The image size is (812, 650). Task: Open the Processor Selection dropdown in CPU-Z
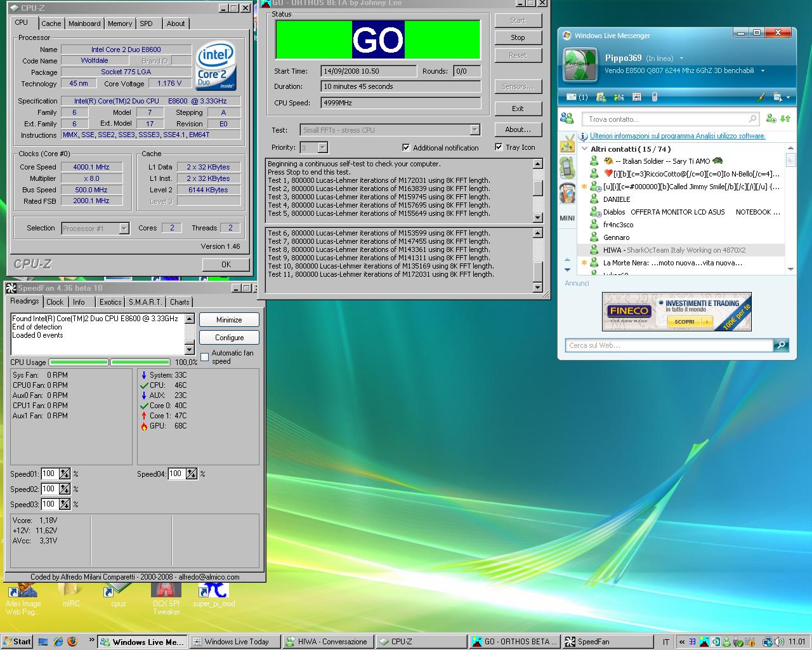pos(124,228)
